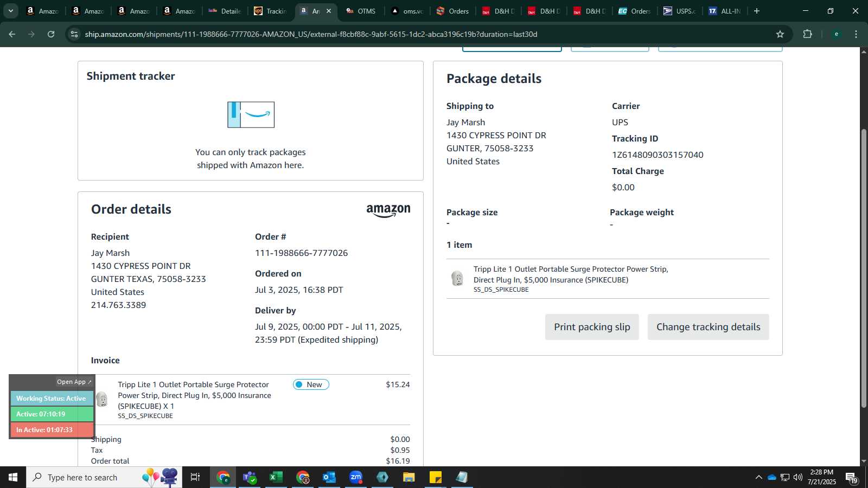Expand the tab search dropdown
The image size is (868, 488).
pyautogui.click(x=10, y=11)
